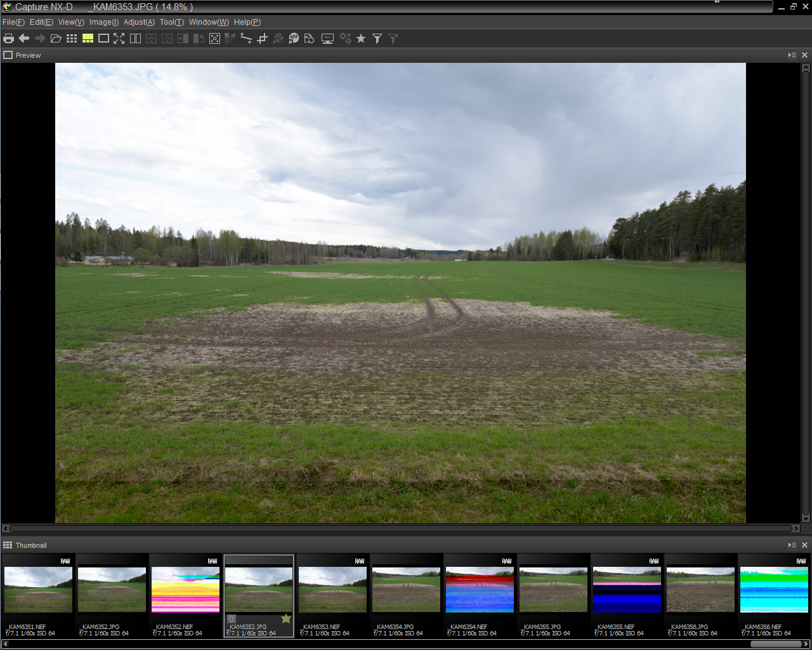Screen dimensions: 812x650
Task: Click the Convert Files icon
Action: 310,39
